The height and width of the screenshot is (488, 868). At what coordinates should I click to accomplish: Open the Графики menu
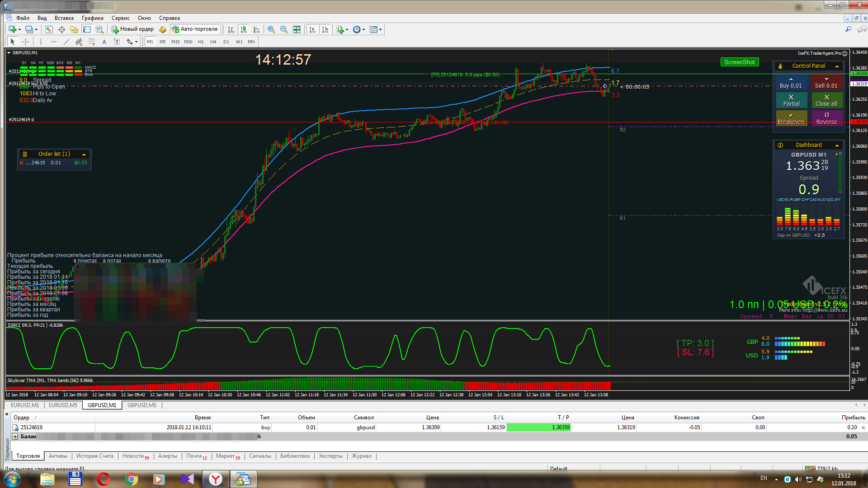93,18
